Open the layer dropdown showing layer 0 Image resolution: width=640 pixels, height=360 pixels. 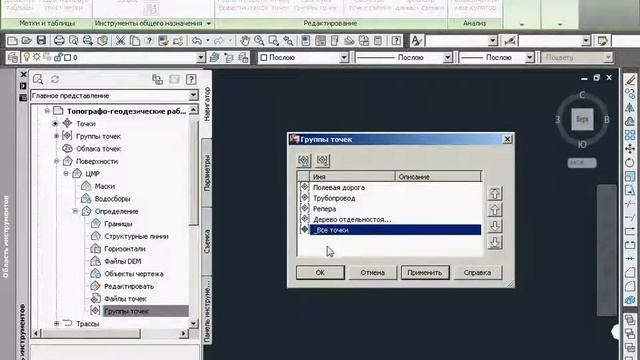pyautogui.click(x=200, y=58)
